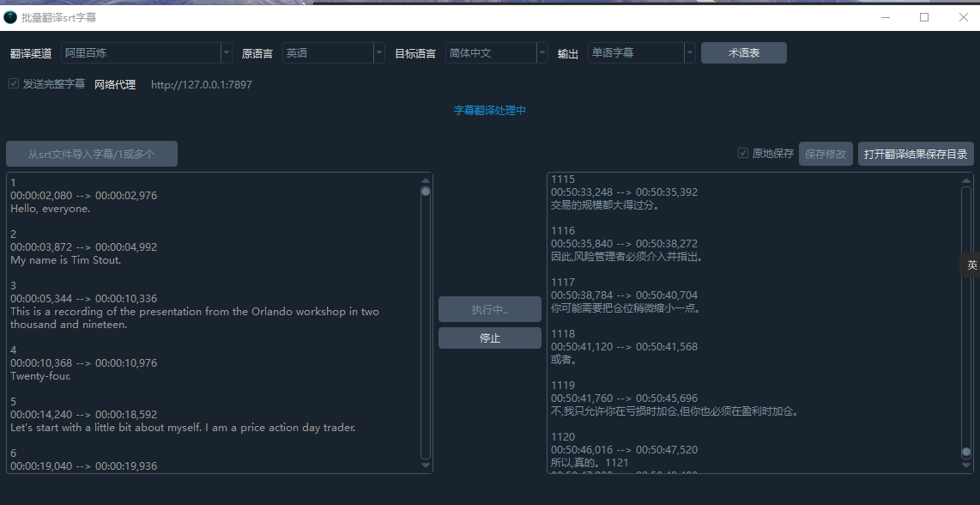Click the 术语表 button
The image size is (980, 505).
[x=743, y=53]
